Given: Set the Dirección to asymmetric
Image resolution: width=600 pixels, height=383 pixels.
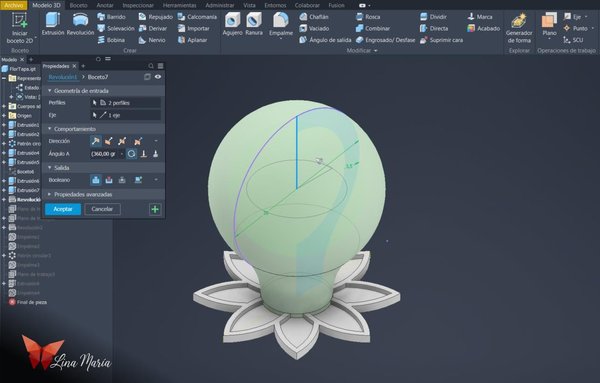Looking at the screenshot, I should pos(138,141).
